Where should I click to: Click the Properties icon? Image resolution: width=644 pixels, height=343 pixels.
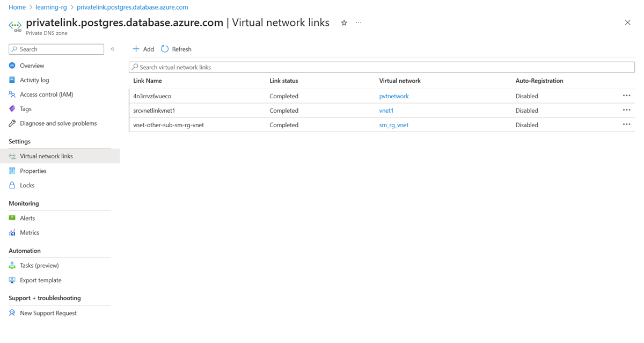[x=12, y=171]
